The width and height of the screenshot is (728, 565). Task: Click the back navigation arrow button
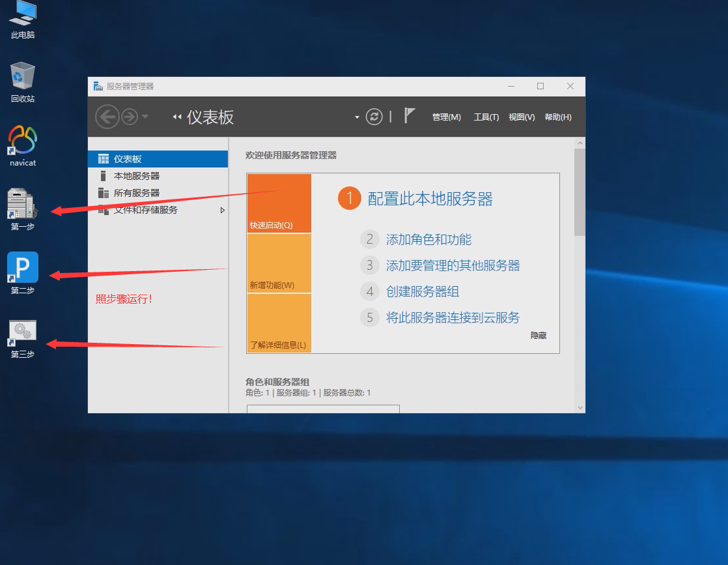pyautogui.click(x=107, y=117)
